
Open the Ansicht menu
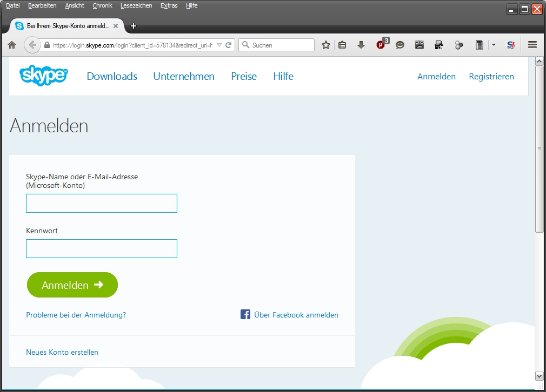75,5
